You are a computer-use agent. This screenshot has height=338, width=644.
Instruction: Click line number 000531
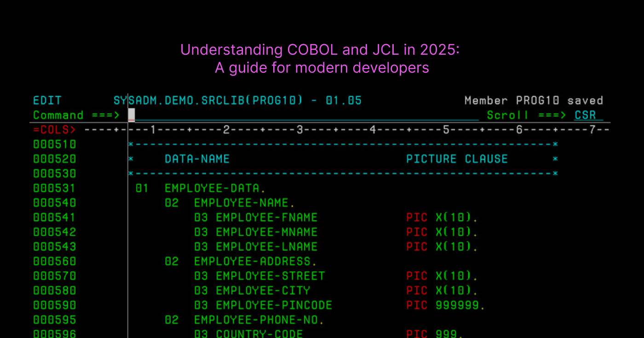point(55,188)
